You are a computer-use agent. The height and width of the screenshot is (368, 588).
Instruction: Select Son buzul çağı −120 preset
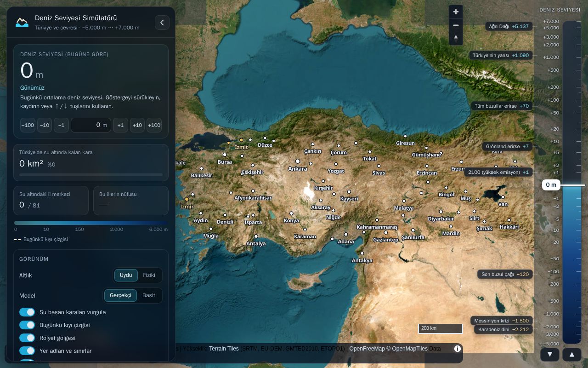(x=505, y=274)
